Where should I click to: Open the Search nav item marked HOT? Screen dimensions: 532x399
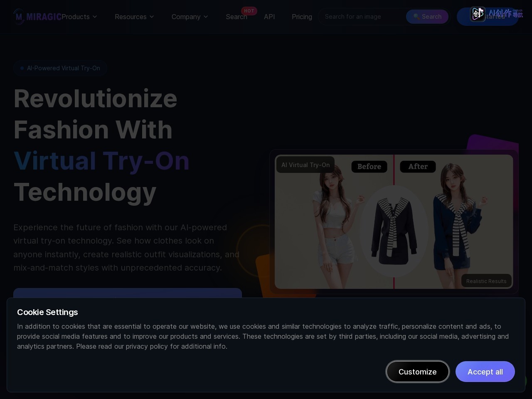coord(236,17)
